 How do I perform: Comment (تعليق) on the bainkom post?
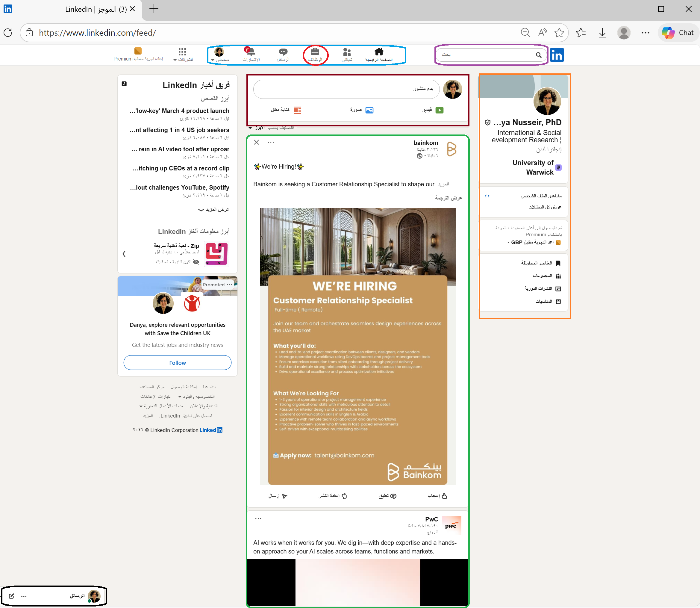coord(388,496)
